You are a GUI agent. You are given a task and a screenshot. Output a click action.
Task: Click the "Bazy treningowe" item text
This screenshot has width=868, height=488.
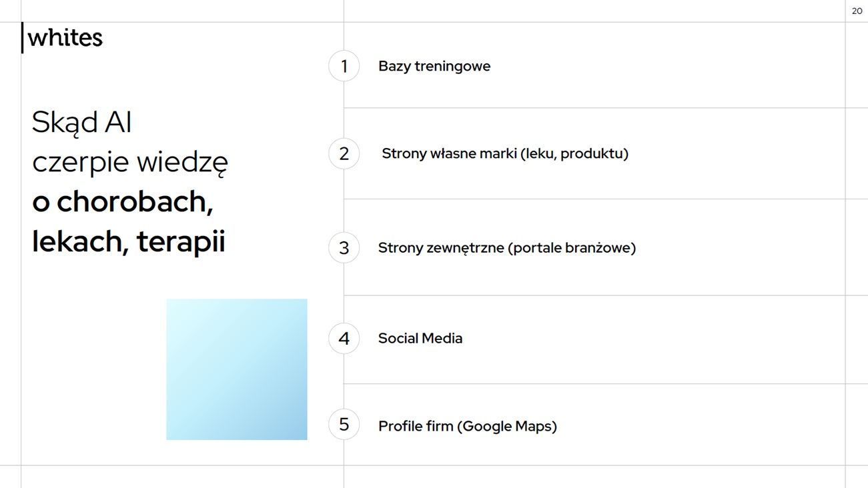434,66
